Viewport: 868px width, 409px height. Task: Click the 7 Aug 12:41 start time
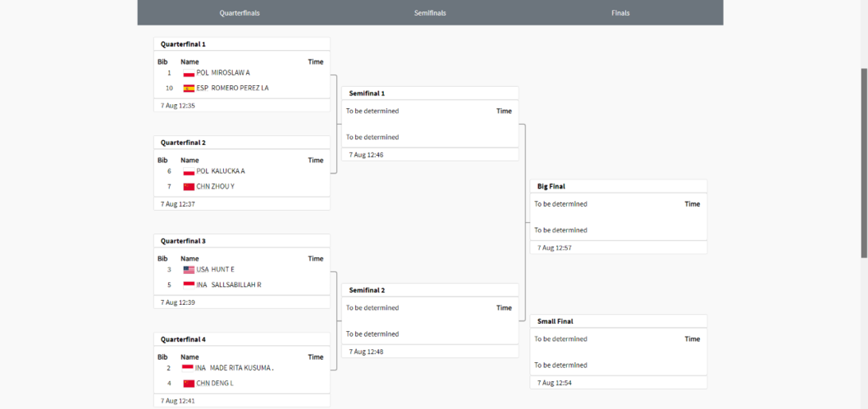coord(178,400)
